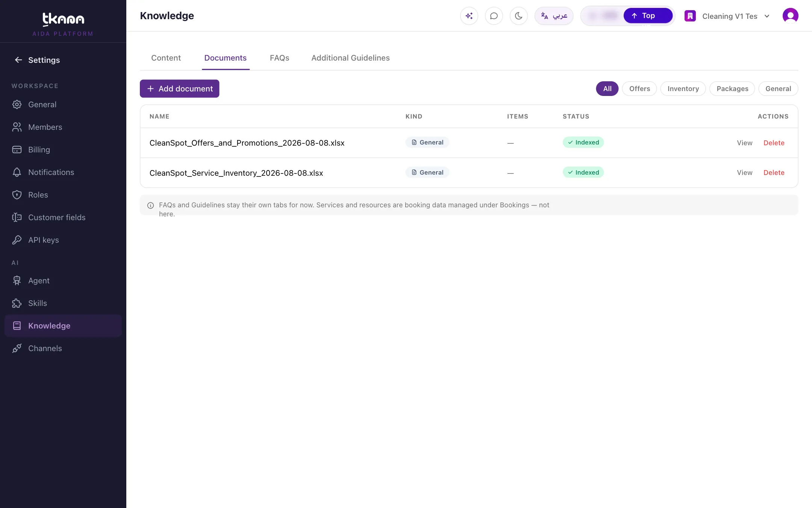
Task: Open Notifications settings
Action: (x=63, y=172)
